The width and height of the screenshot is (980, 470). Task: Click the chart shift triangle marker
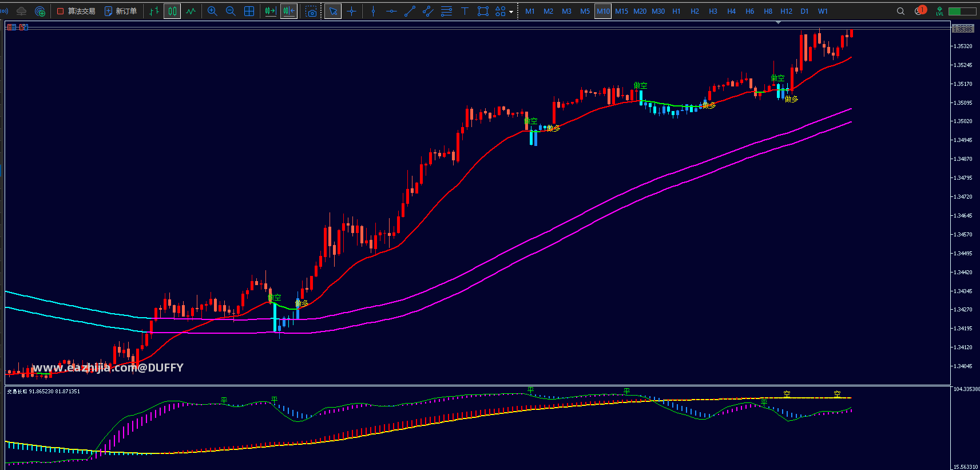pyautogui.click(x=778, y=22)
